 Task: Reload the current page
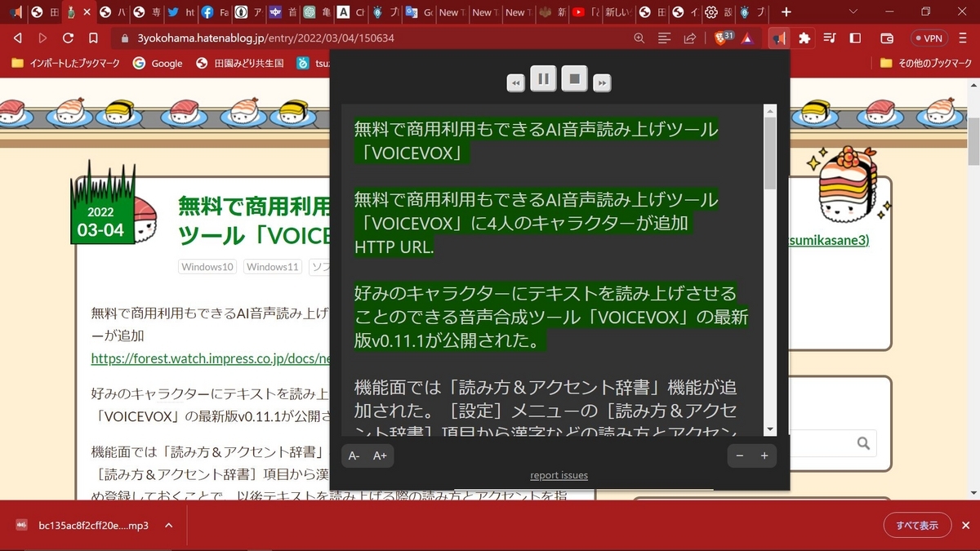click(x=68, y=38)
